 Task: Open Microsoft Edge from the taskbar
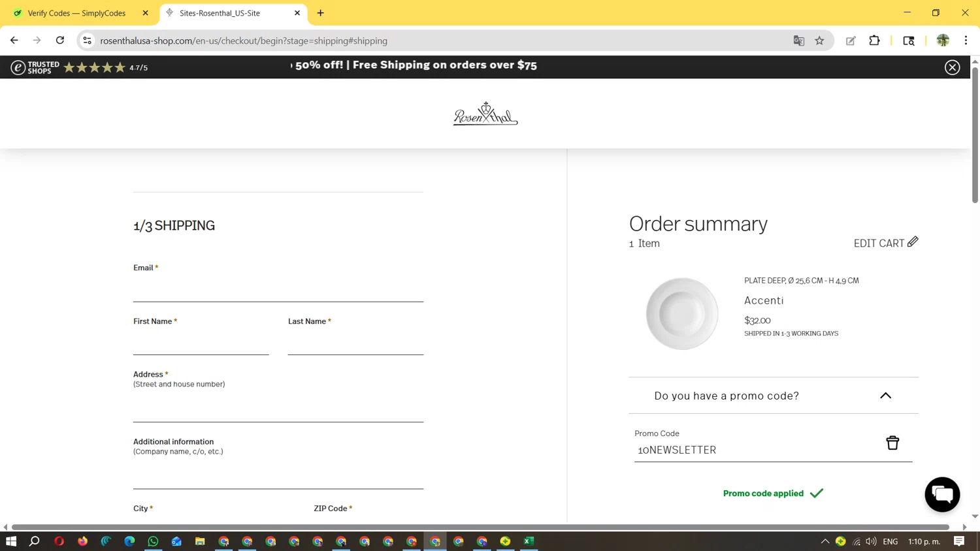(x=129, y=541)
